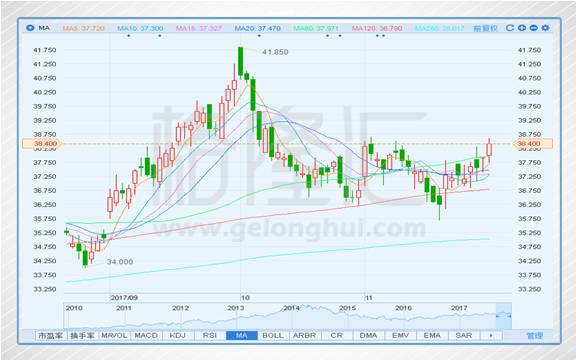Image resolution: width=576 pixels, height=360 pixels.
Task: Click the left 38.400 current price tag
Action: pos(42,144)
